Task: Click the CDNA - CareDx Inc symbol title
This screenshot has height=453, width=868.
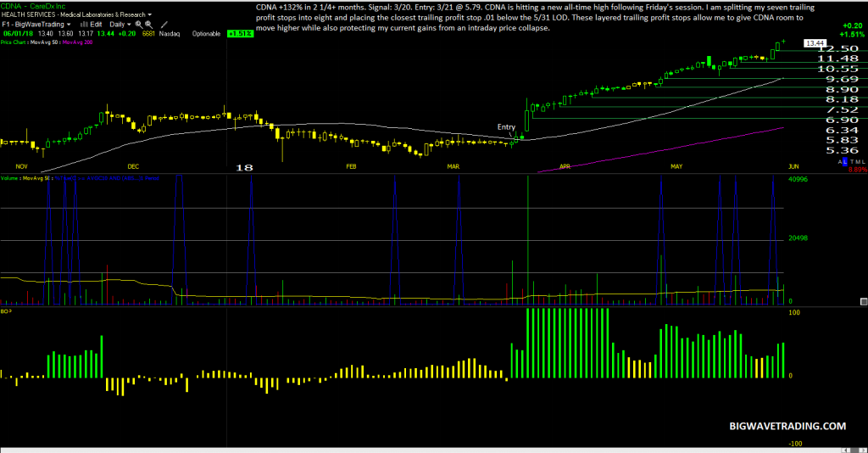Action: 33,6
